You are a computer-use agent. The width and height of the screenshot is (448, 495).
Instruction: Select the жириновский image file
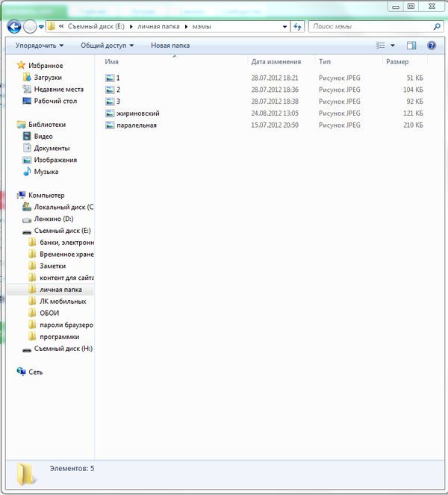coord(137,113)
